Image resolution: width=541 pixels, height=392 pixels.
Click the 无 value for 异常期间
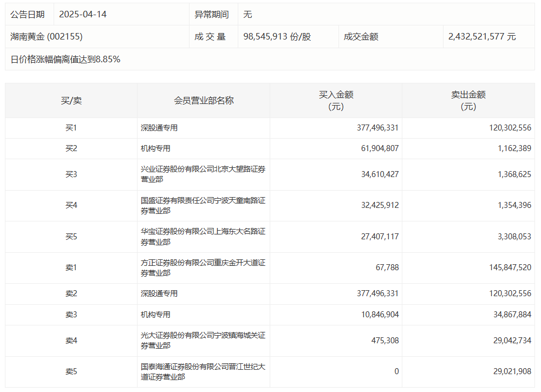click(x=247, y=15)
